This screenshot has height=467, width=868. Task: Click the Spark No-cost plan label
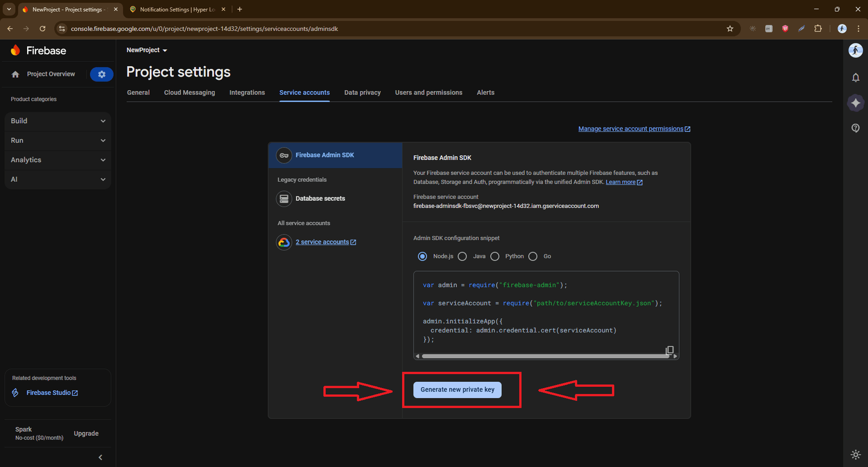[39, 433]
